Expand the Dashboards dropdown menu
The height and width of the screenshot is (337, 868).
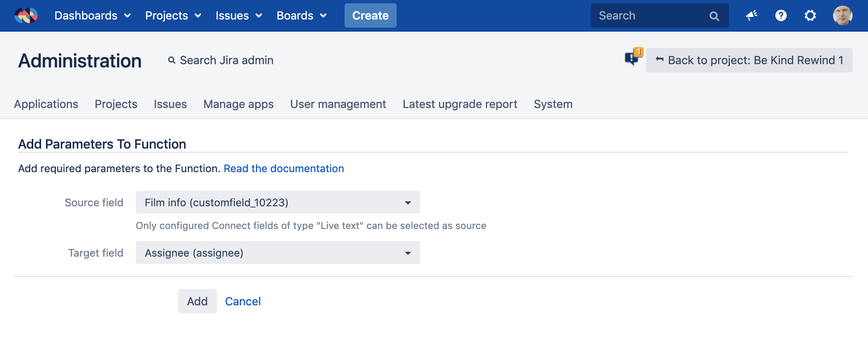pos(92,16)
